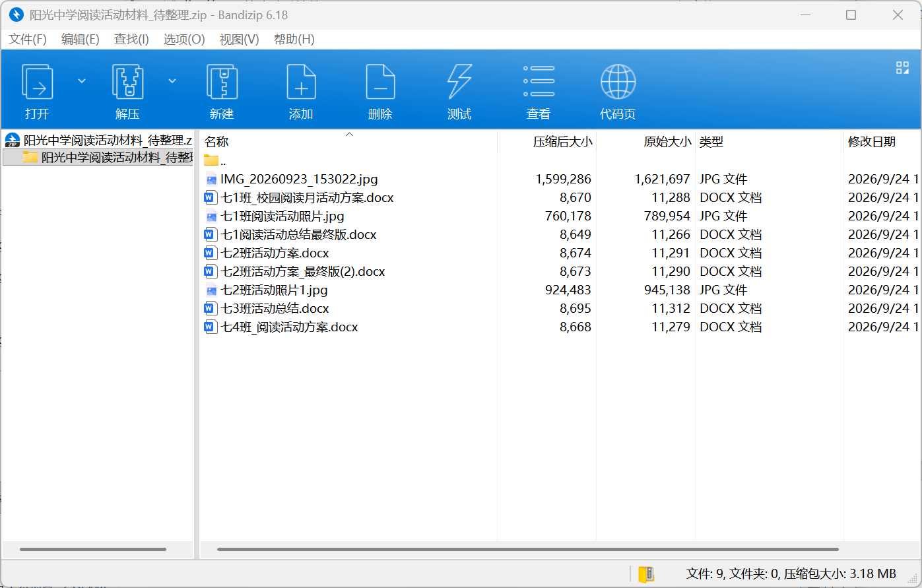The height and width of the screenshot is (588, 922).
Task: Click the 测试 (Test archive) lightning icon
Action: (459, 81)
